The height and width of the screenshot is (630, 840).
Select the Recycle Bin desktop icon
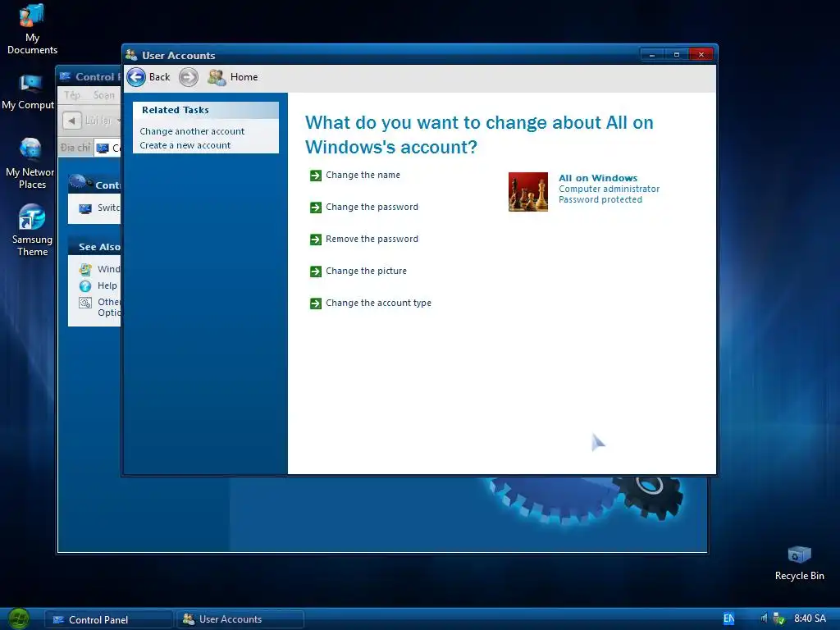pyautogui.click(x=799, y=564)
